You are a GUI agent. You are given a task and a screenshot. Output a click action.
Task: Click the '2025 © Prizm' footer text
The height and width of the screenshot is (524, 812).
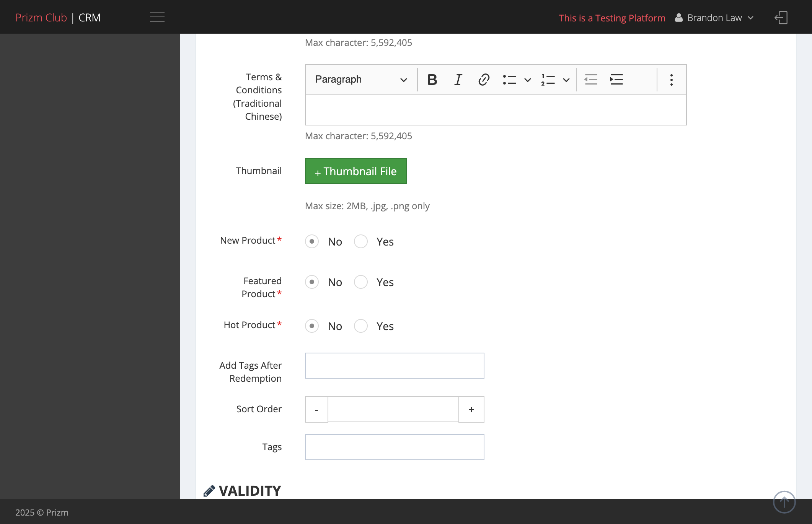click(42, 513)
